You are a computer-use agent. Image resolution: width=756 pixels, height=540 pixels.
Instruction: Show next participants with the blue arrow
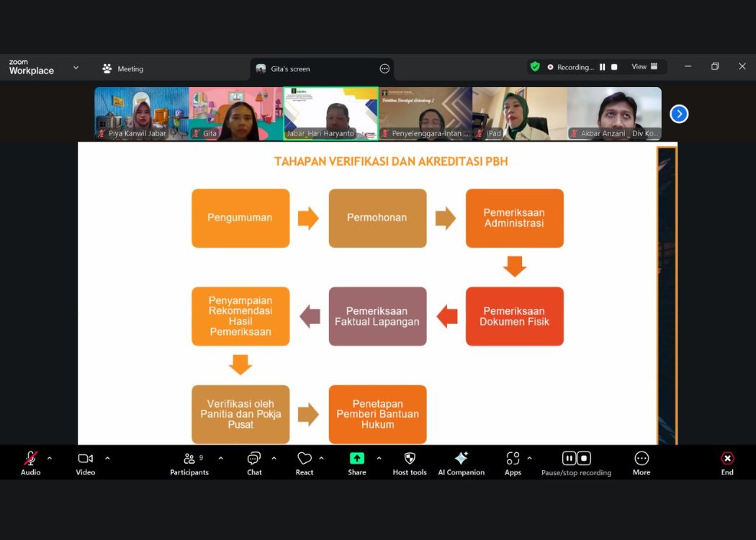[679, 114]
